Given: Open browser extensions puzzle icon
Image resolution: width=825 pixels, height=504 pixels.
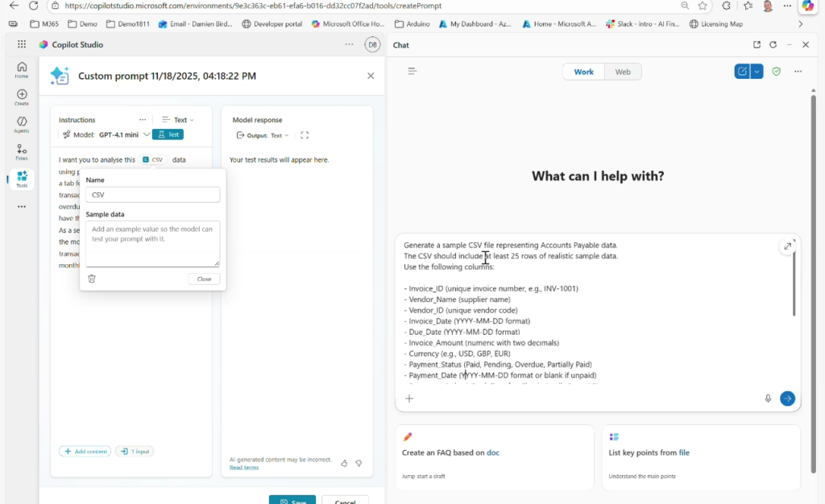Looking at the screenshot, I should point(726,6).
